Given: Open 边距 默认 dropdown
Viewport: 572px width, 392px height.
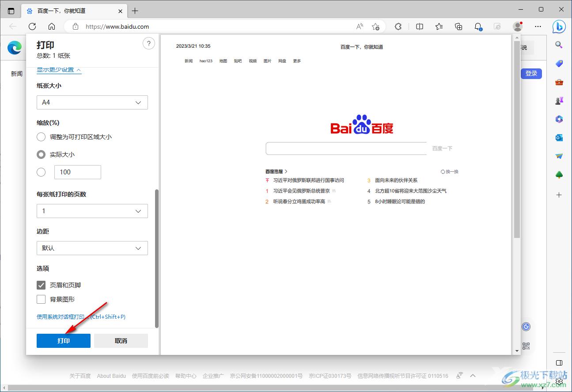Looking at the screenshot, I should 92,248.
